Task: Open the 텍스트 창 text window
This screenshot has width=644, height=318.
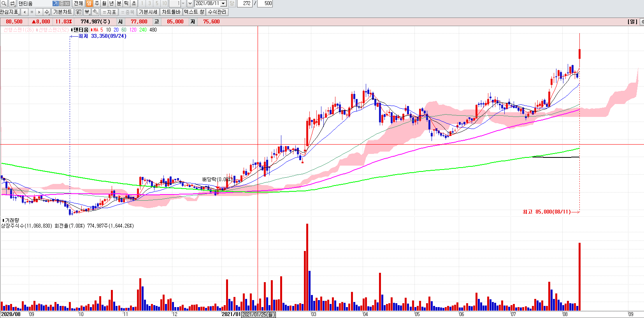Action: coord(194,12)
